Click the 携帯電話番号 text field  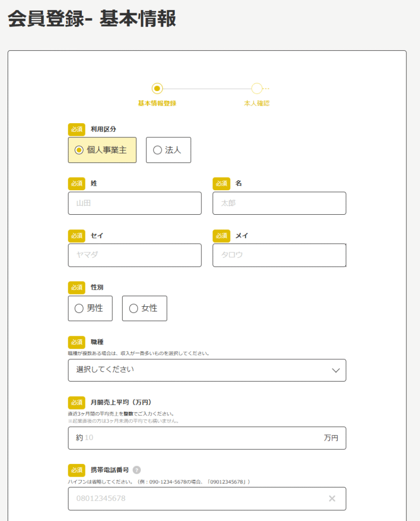198,499
